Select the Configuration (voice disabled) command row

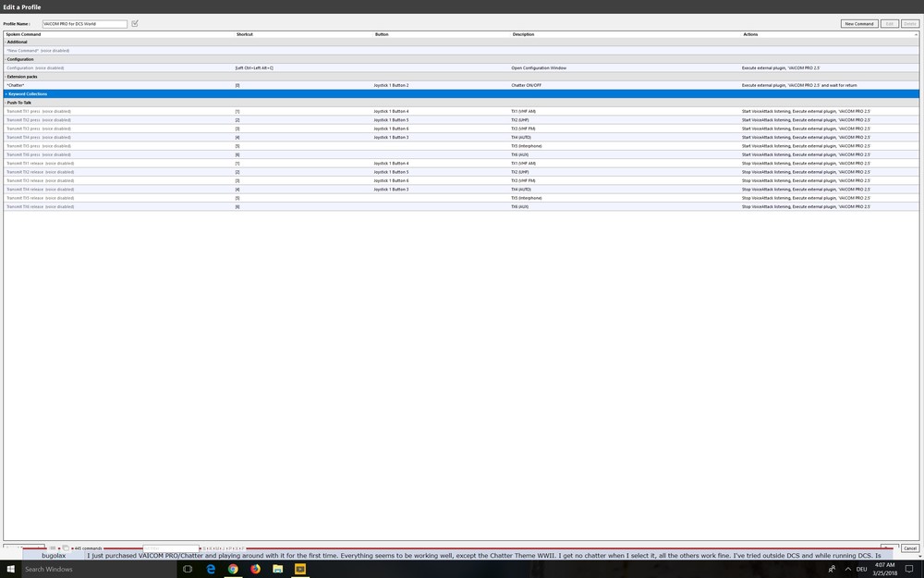point(461,68)
